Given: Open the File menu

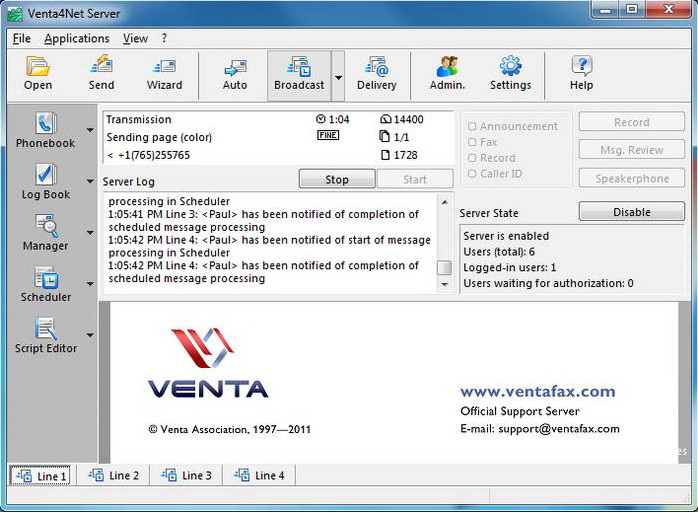Looking at the screenshot, I should coord(21,39).
